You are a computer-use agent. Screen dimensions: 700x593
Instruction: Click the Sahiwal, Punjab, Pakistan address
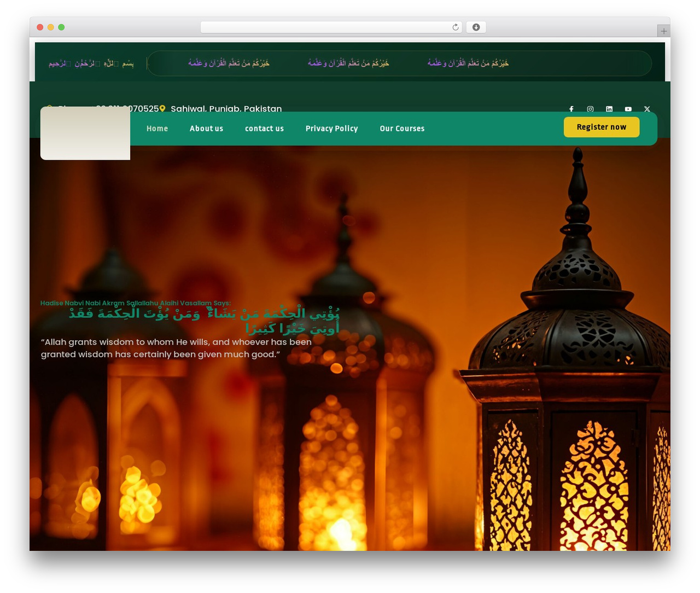pos(226,109)
